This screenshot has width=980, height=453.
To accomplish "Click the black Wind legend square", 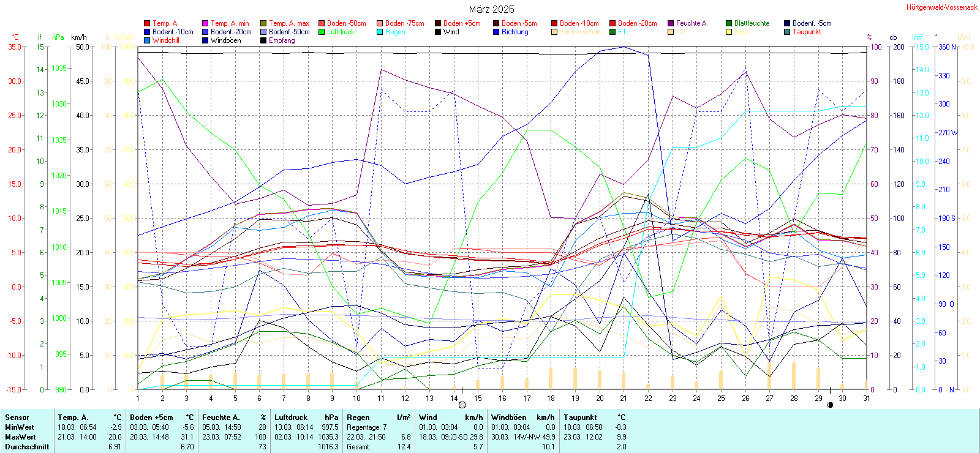I will [x=438, y=32].
